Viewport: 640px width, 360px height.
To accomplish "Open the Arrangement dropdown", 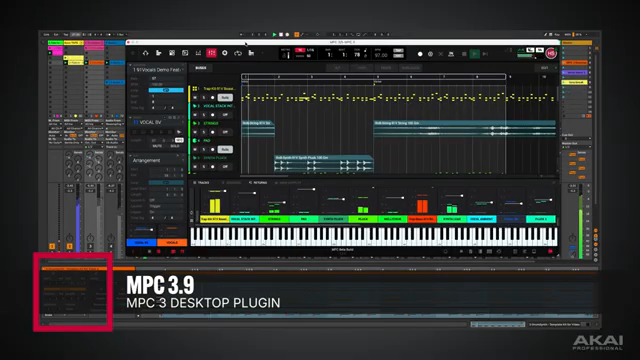I will (157, 160).
